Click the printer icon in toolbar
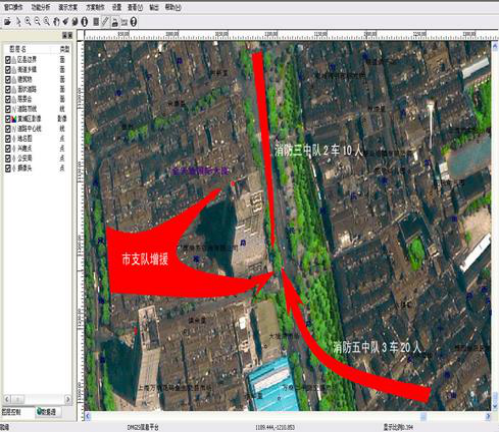This screenshot has height=432, width=499. pos(115,22)
